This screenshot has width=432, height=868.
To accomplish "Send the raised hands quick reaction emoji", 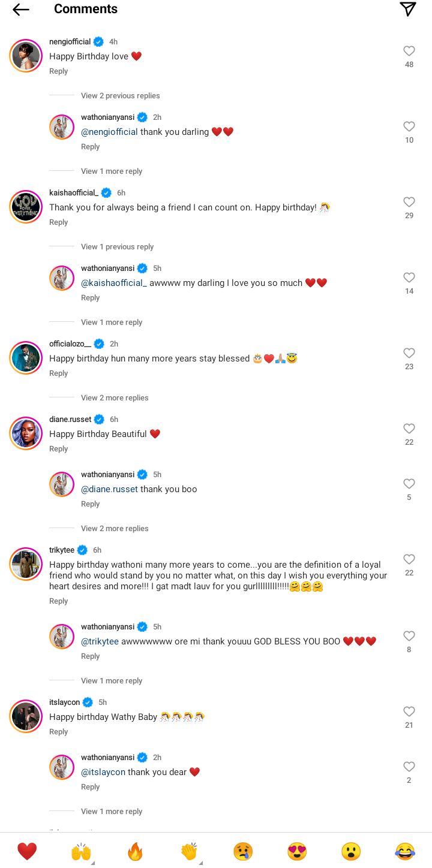I will [x=81, y=851].
